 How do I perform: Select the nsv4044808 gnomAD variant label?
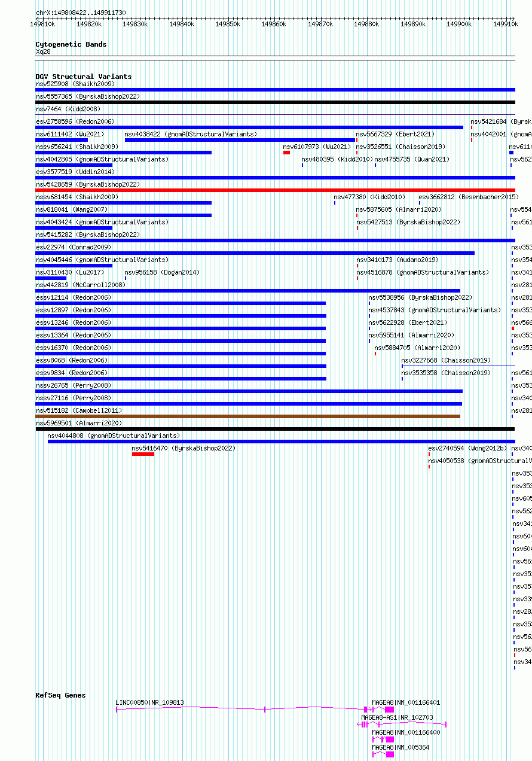(114, 436)
